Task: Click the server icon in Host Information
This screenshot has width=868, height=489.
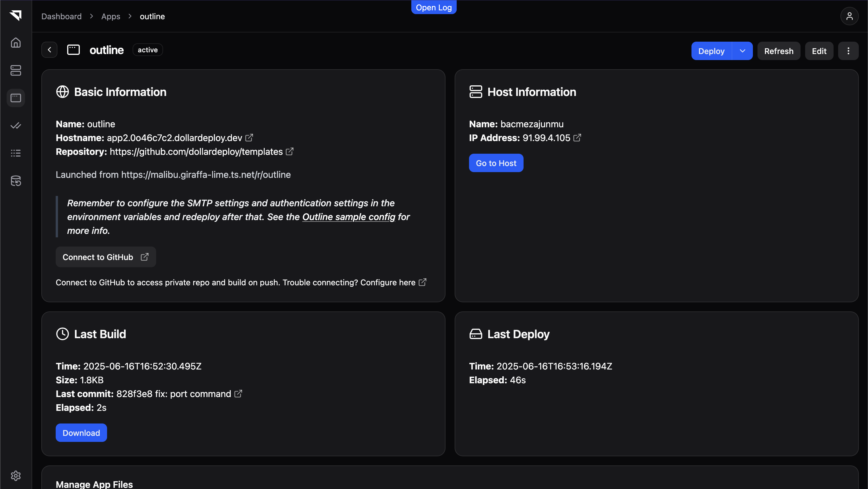Action: tap(476, 92)
